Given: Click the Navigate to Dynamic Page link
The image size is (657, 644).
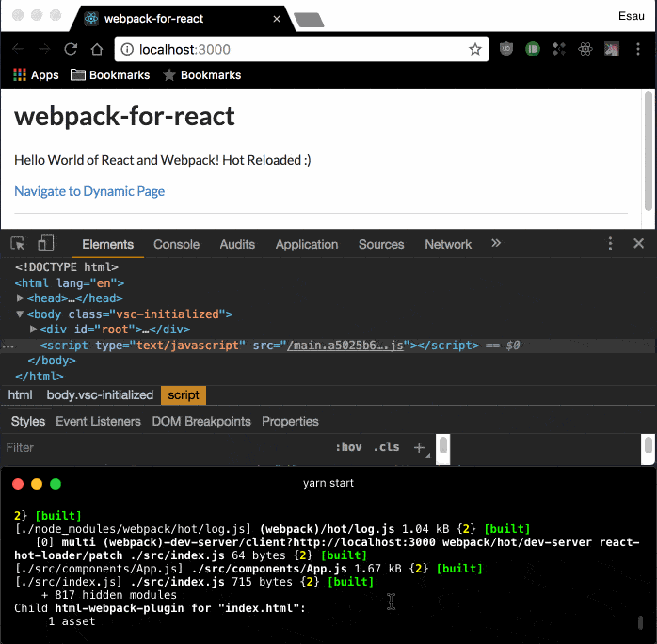Looking at the screenshot, I should pos(89,191).
